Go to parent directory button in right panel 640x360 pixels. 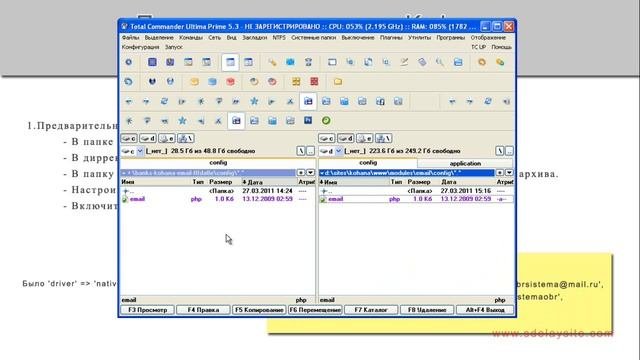509,151
